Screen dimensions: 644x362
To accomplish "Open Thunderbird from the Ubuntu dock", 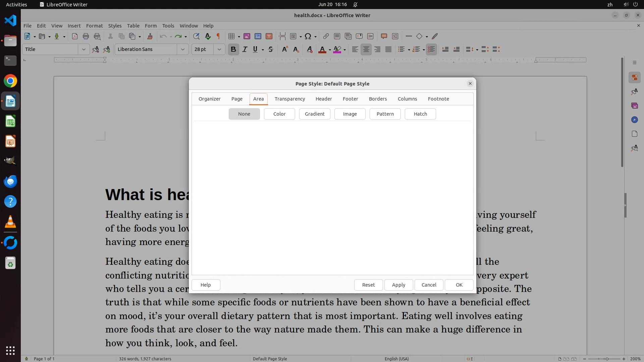I will pyautogui.click(x=10, y=181).
